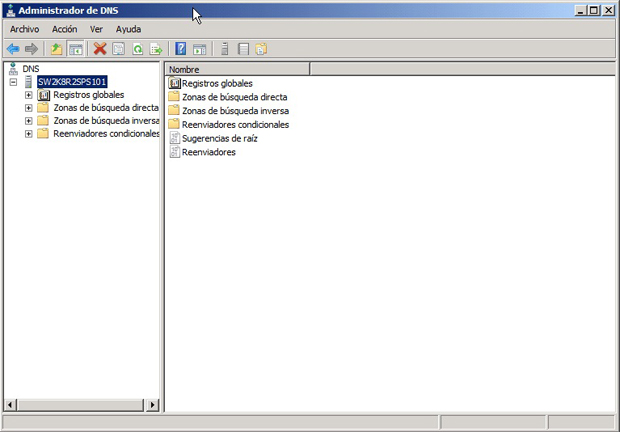Click Registros globales icon in right pane

coord(174,83)
